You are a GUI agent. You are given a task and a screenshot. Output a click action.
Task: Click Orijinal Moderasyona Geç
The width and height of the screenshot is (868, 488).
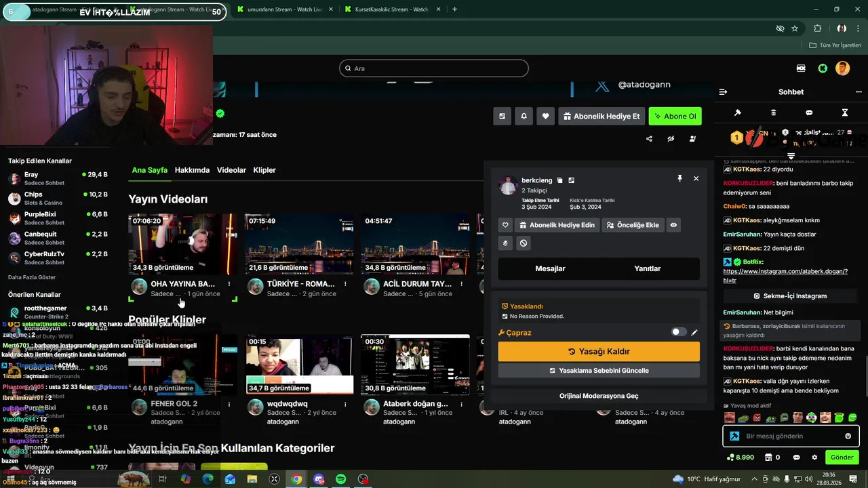599,396
